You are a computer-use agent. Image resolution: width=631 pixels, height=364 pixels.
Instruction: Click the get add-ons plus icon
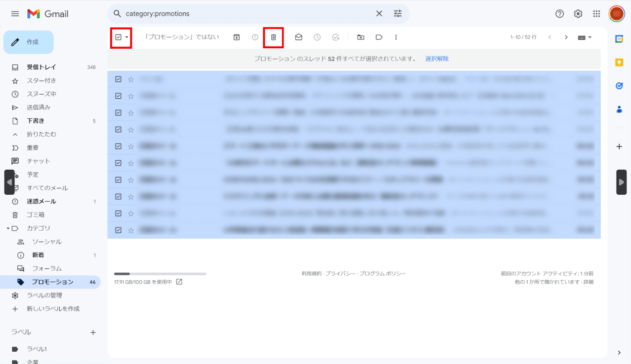click(x=619, y=147)
